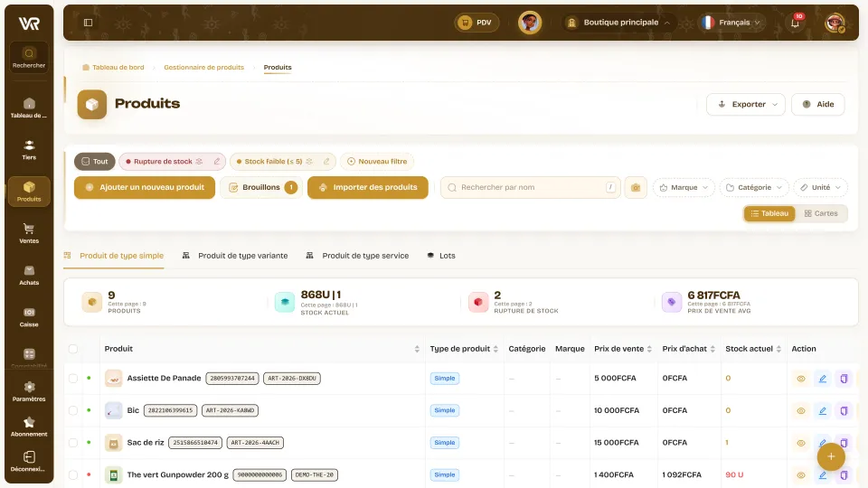Open the center avatar in top bar

530,23
